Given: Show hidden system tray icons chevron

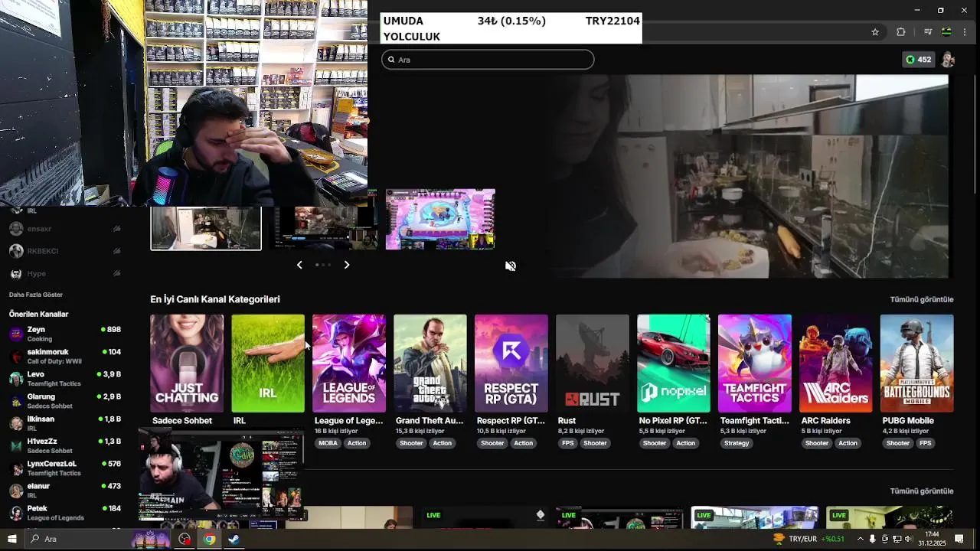Looking at the screenshot, I should 860,539.
